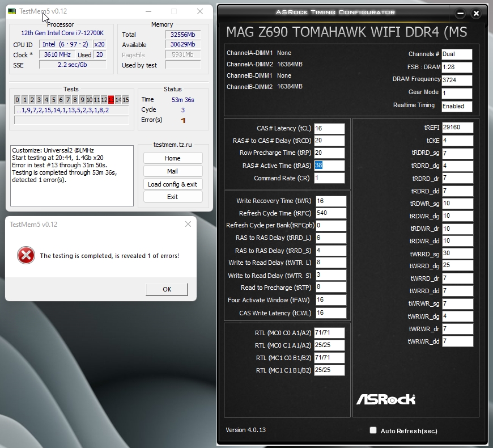Click the test progress bar
This screenshot has width=493, height=448.
(71, 120)
